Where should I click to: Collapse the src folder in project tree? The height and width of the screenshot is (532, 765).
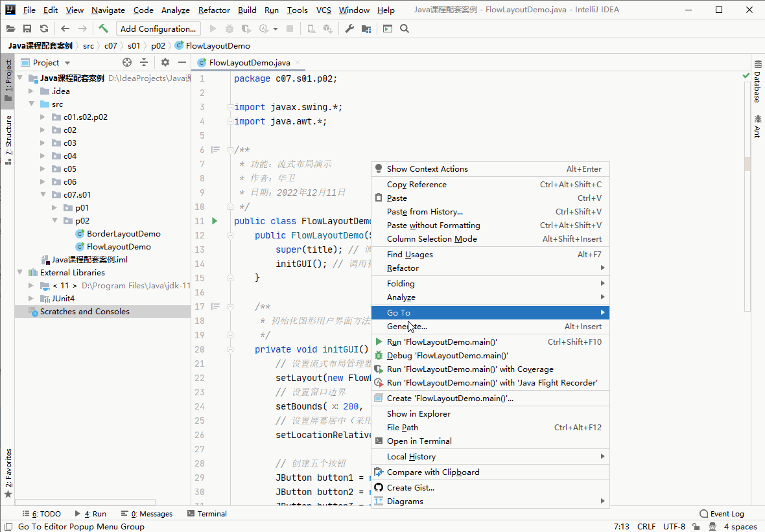(x=31, y=104)
